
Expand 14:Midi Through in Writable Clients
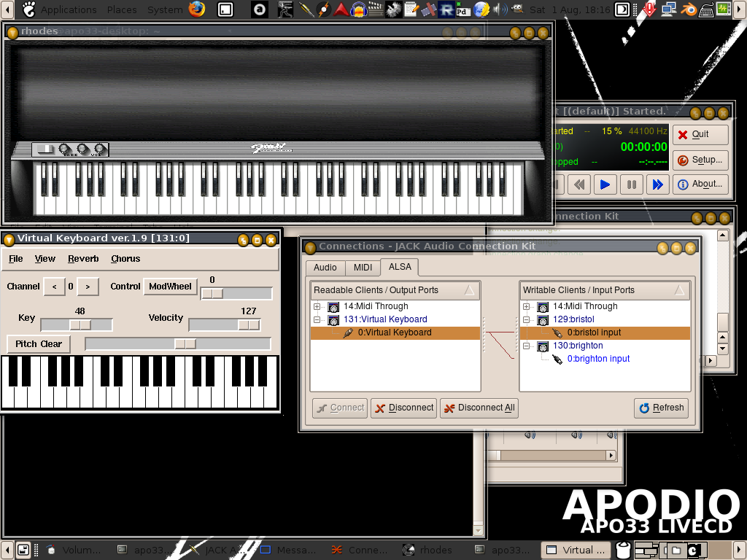coord(527,307)
